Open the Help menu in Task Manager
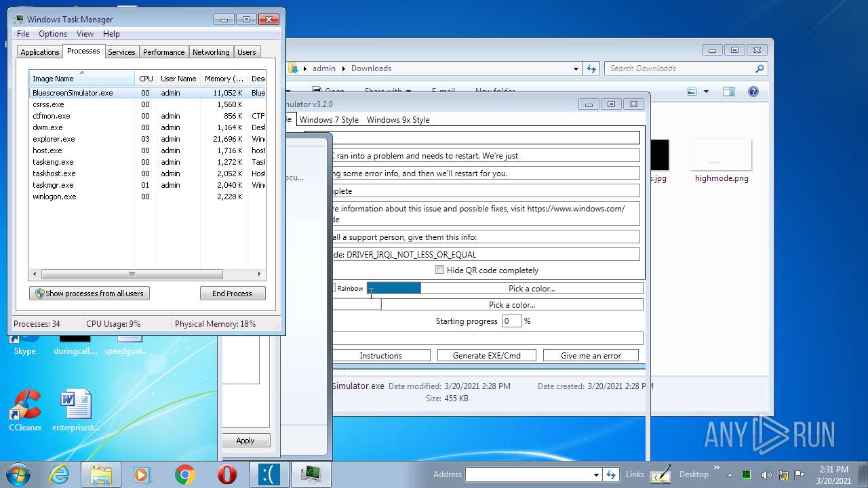Screen dimensions: 868x488 coord(111,34)
